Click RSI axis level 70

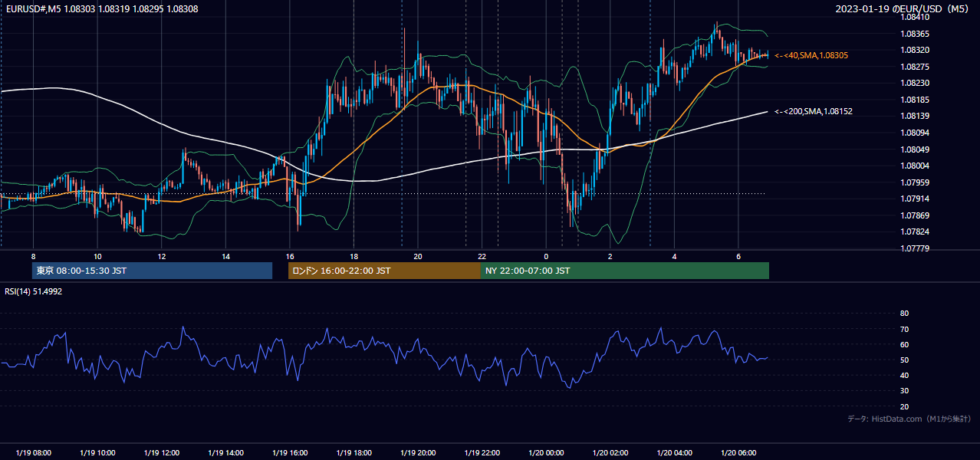coord(904,329)
